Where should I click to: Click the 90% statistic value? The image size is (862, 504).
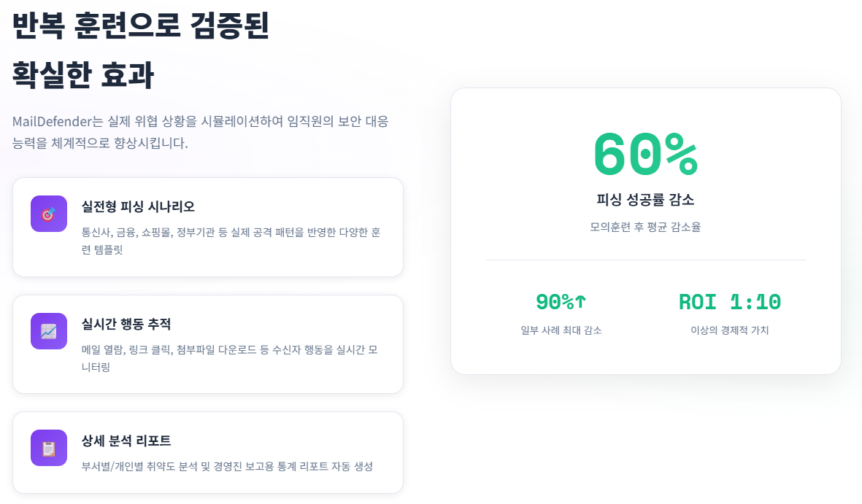(x=555, y=301)
